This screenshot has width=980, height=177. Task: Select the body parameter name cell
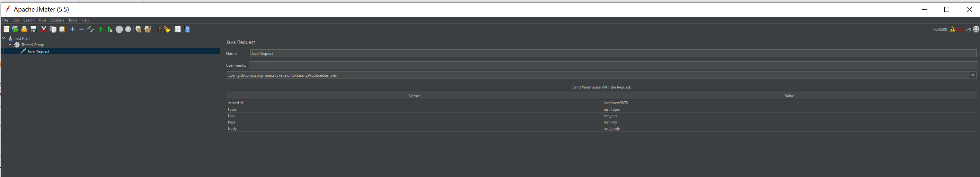pyautogui.click(x=414, y=129)
